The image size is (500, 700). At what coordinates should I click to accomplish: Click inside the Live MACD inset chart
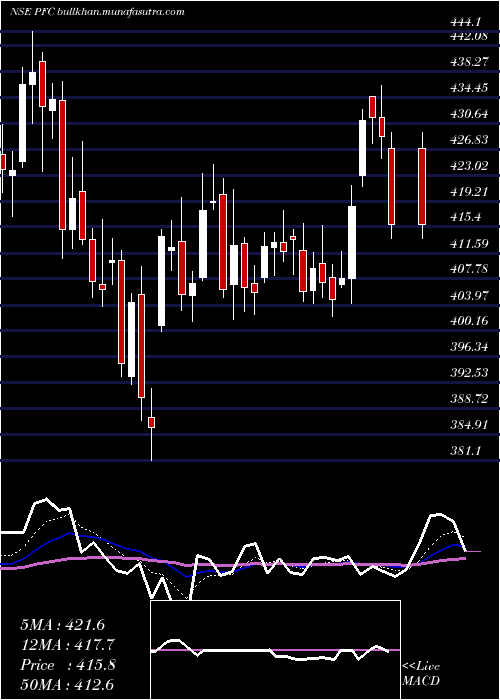275,650
